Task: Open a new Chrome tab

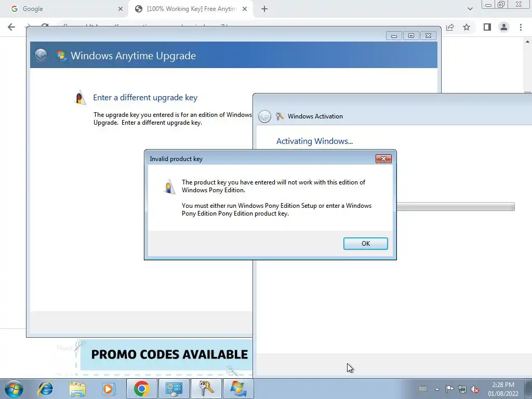Action: [x=264, y=9]
